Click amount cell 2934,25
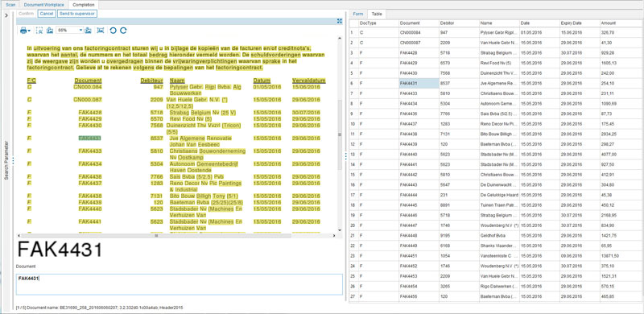Viewport: 644px width, 314px height. pyautogui.click(x=621, y=134)
